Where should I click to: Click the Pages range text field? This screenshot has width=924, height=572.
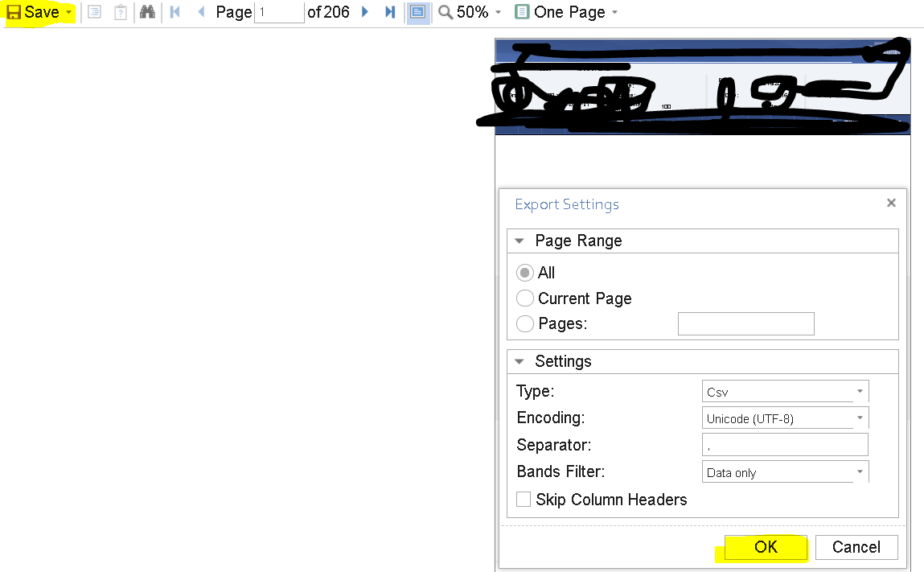(x=746, y=323)
